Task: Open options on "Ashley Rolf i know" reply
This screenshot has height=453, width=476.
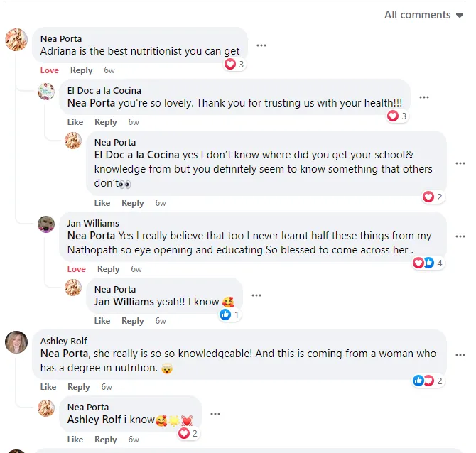Action: [x=215, y=413]
